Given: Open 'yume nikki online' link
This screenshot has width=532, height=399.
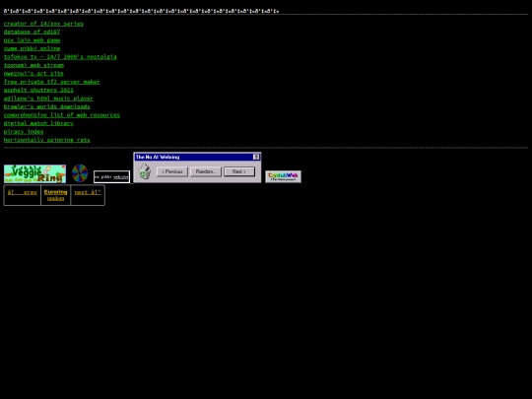Looking at the screenshot, I should tap(32, 48).
